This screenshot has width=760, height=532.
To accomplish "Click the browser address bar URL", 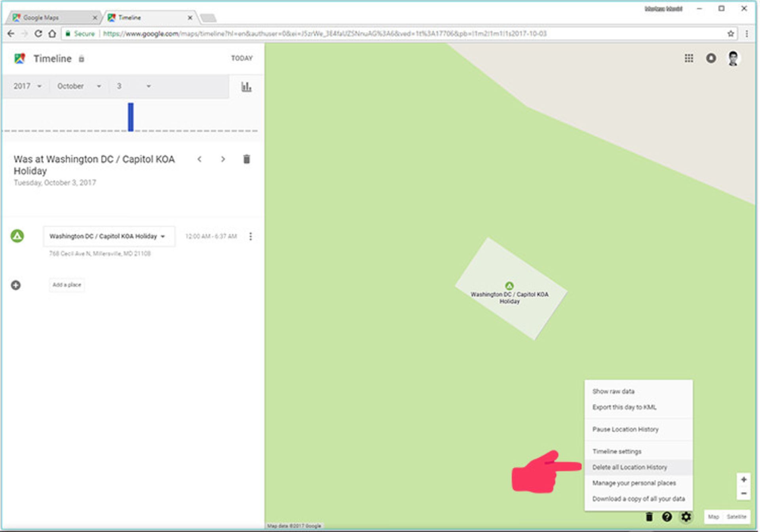I will point(325,34).
